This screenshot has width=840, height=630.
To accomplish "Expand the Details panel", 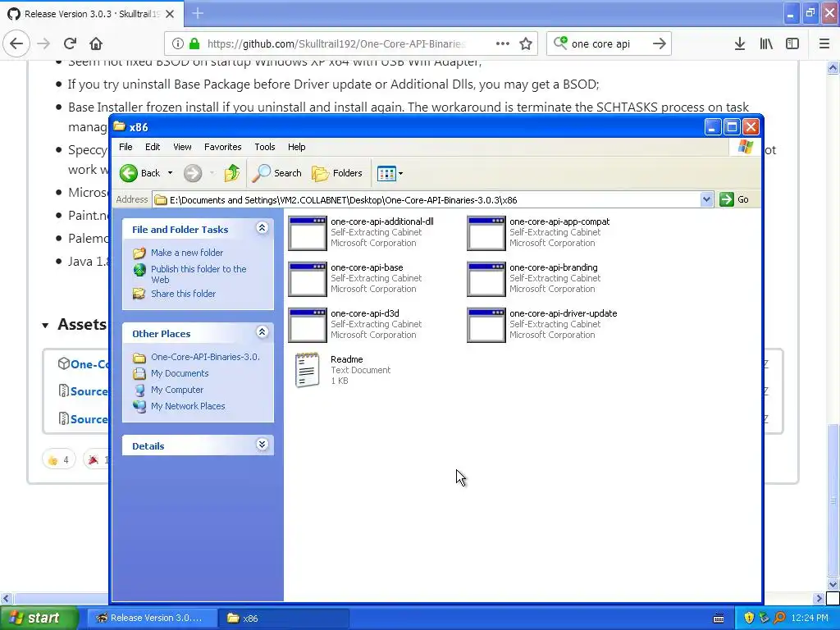I will point(262,445).
